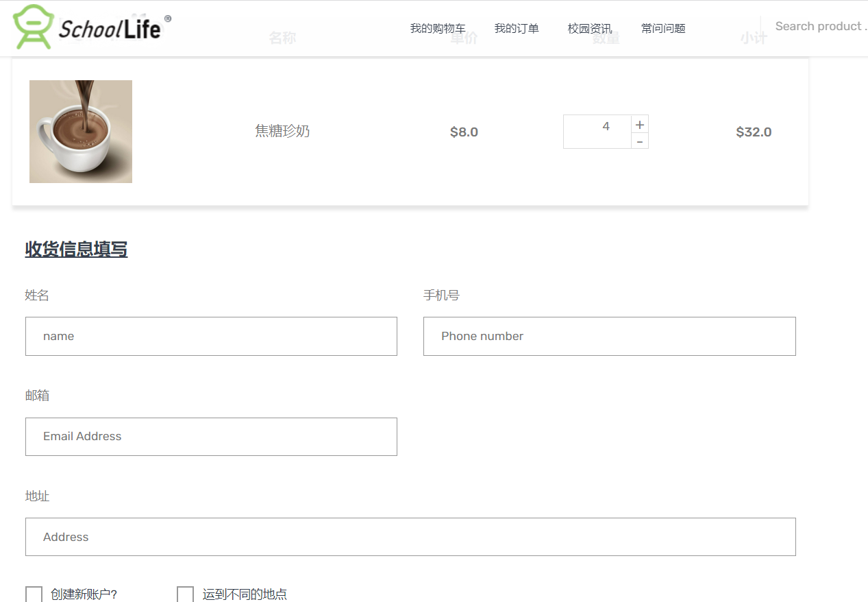Click the name input field
The image size is (868, 602).
coord(211,336)
